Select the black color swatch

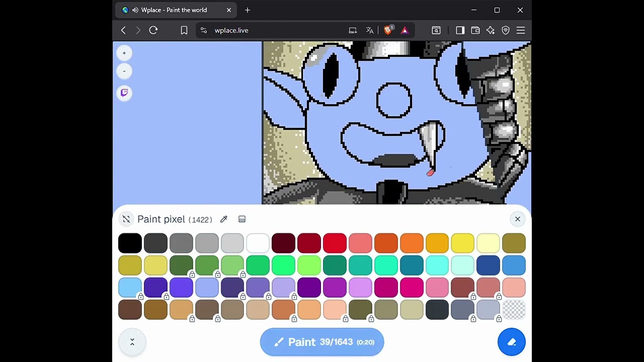click(x=130, y=243)
